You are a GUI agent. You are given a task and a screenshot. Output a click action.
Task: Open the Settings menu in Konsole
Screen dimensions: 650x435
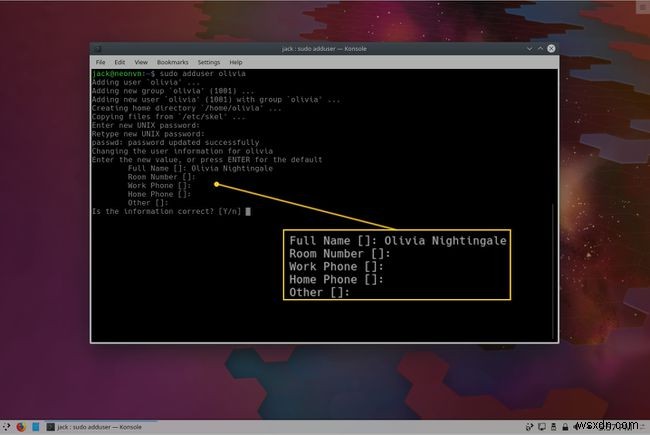(x=209, y=62)
